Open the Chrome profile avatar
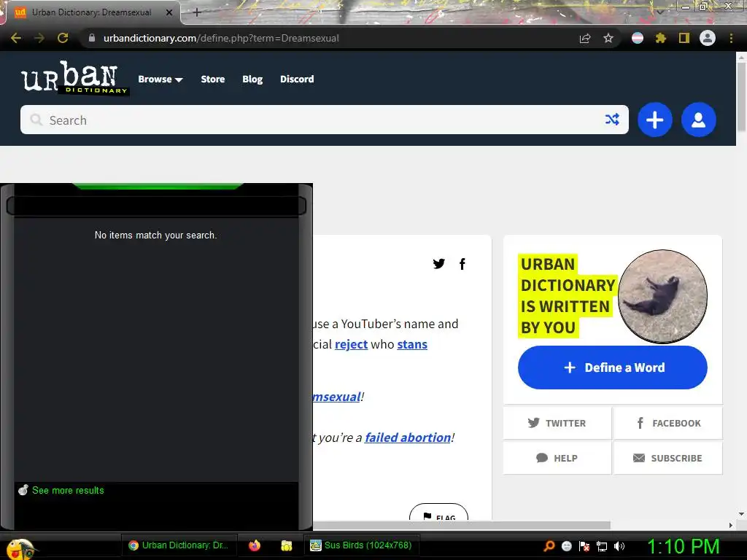The height and width of the screenshot is (560, 747). tap(708, 38)
